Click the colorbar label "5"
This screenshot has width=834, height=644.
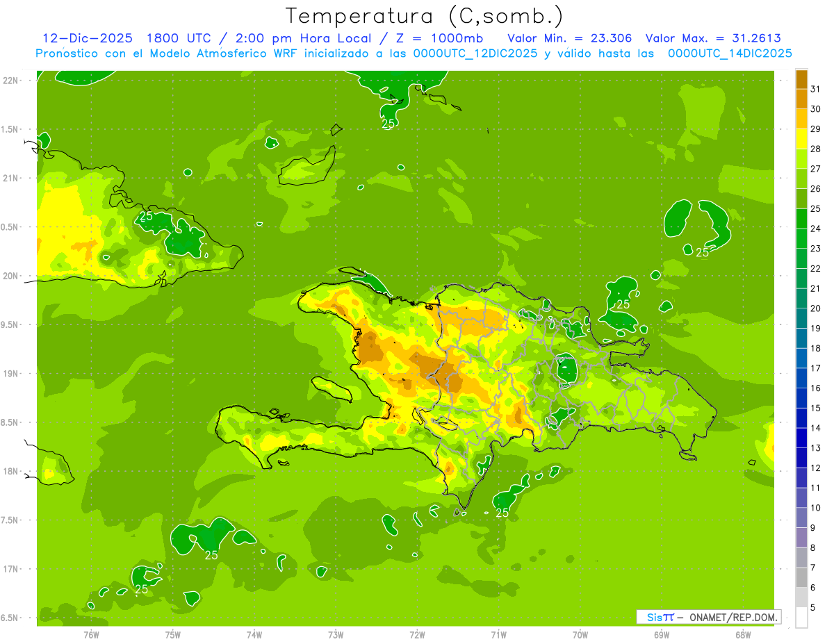click(x=813, y=608)
